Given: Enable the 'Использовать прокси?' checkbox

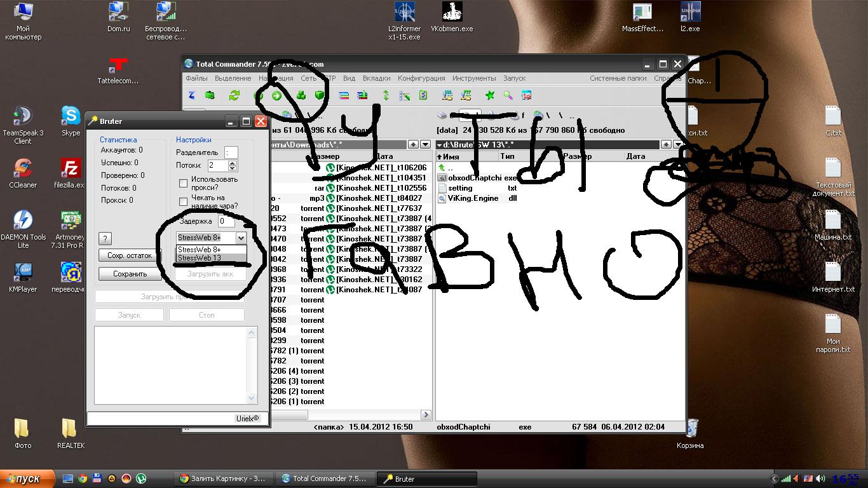Looking at the screenshot, I should coord(184,184).
